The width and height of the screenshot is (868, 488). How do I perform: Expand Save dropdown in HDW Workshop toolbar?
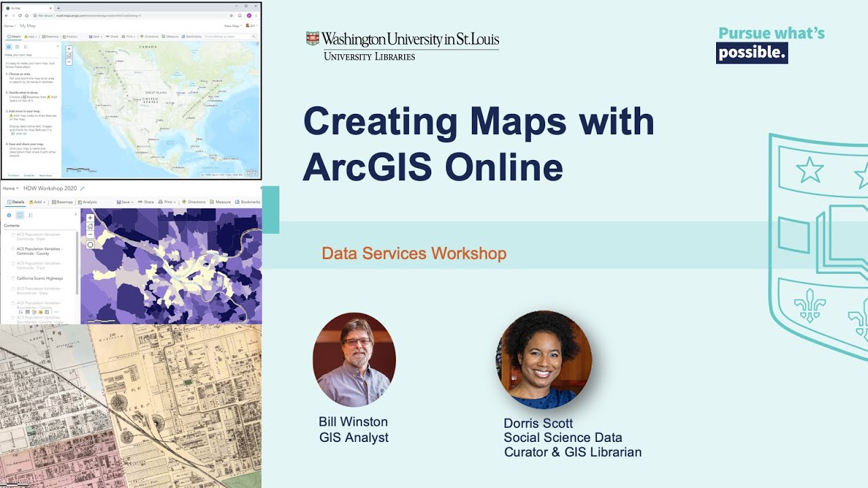point(125,202)
